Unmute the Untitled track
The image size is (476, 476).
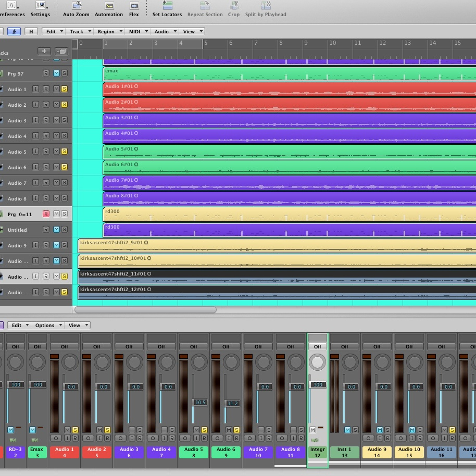pyautogui.click(x=56, y=230)
